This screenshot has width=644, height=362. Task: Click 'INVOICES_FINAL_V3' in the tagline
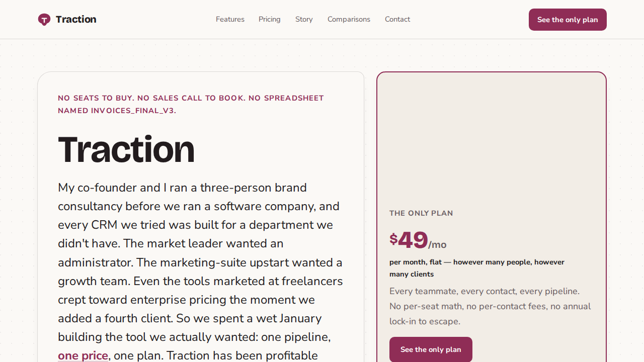133,111
